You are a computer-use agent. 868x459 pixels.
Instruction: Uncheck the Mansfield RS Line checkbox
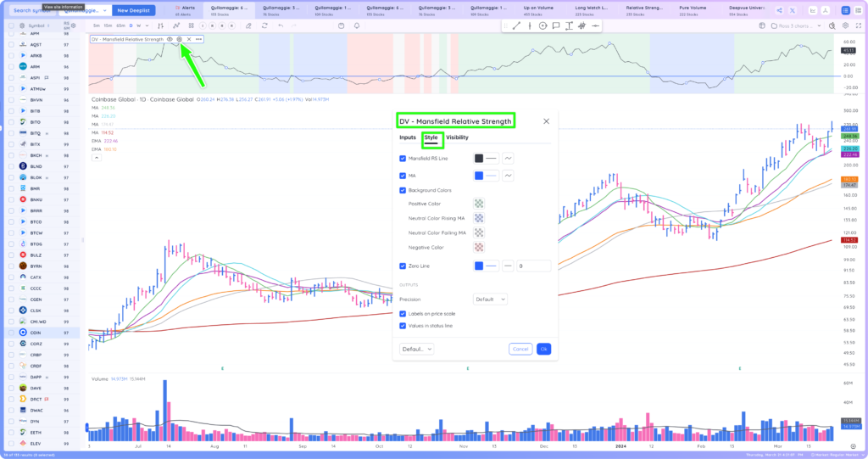pyautogui.click(x=403, y=159)
